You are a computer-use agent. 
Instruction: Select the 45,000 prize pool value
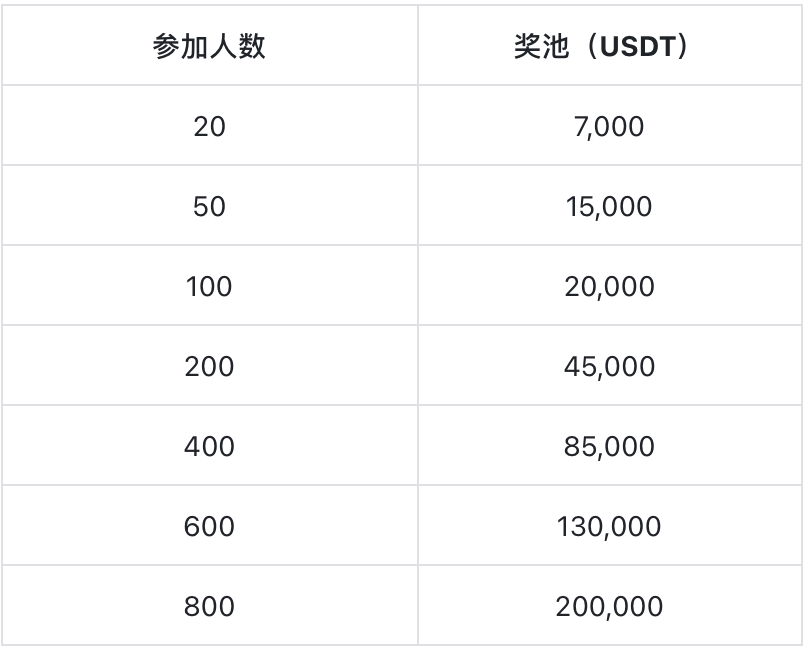point(609,366)
